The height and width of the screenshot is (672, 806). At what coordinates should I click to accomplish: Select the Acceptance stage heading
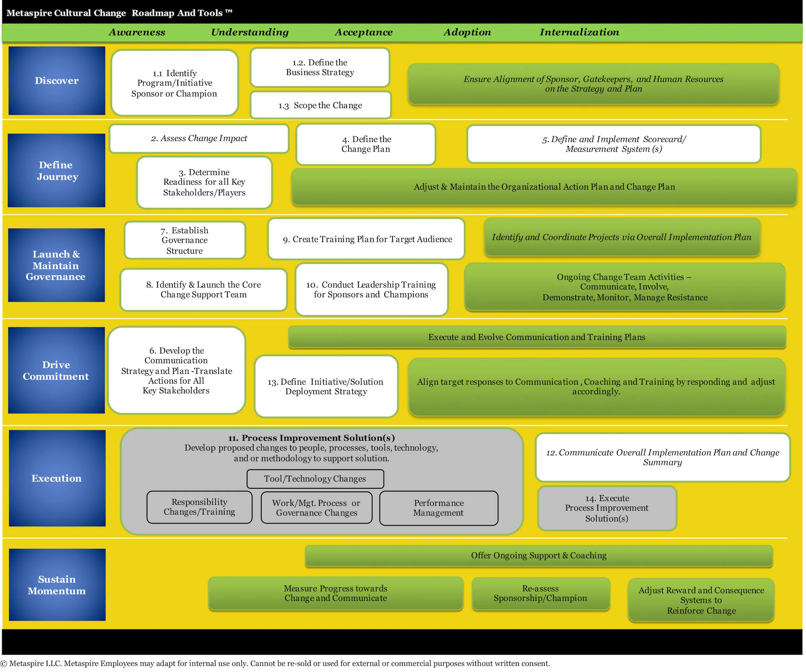[364, 32]
